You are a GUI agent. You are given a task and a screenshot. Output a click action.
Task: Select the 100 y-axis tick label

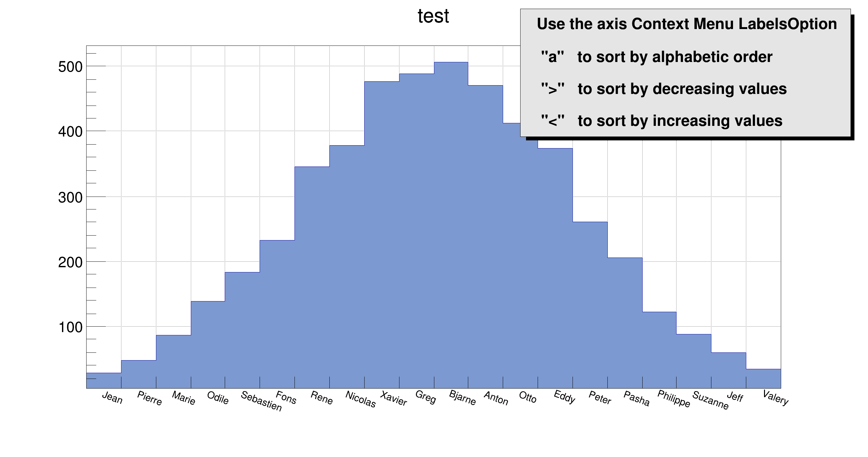(70, 327)
